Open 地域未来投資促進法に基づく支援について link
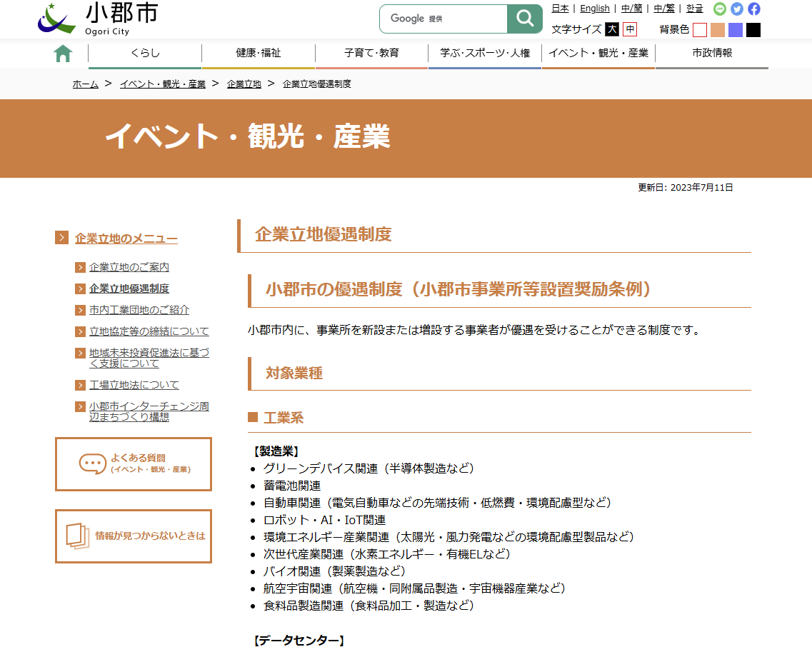This screenshot has height=647, width=812. click(x=149, y=358)
